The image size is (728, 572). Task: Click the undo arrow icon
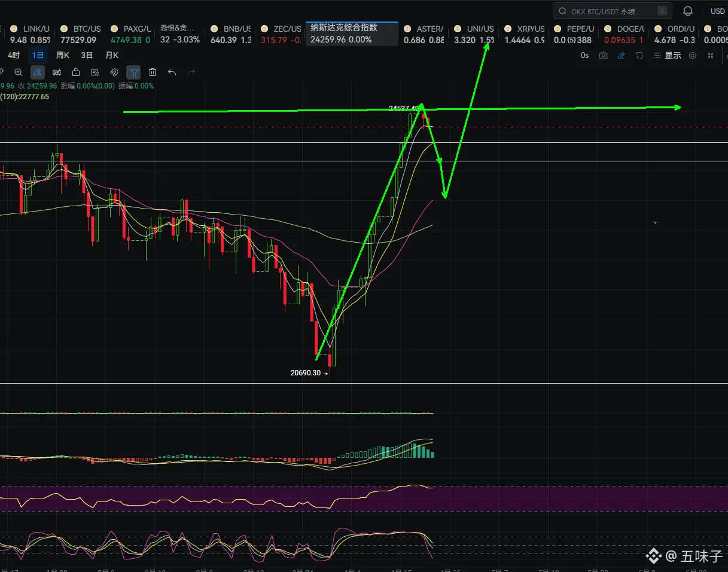(x=172, y=72)
